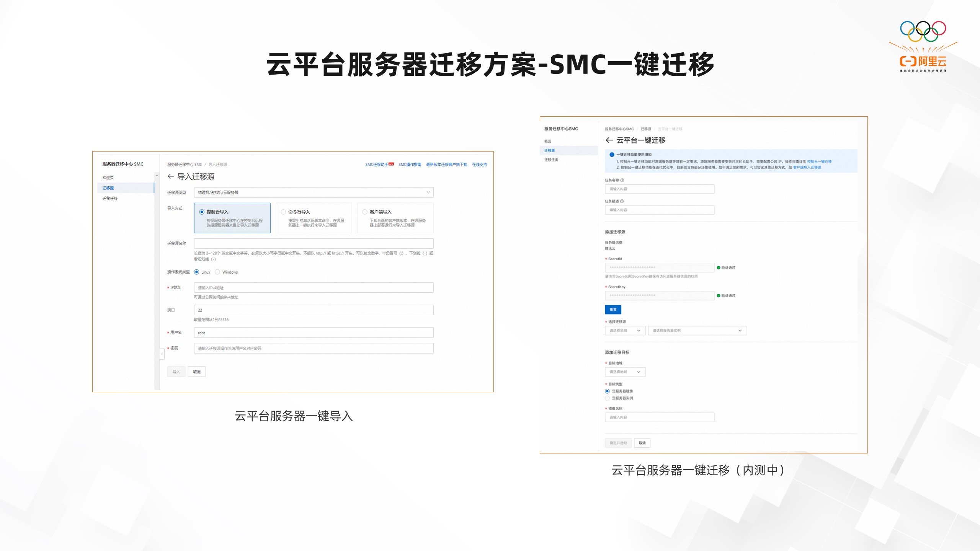Click the sidebar scrollbar up arrow near 欢迎页
This screenshot has height=551, width=980.
coord(157,175)
